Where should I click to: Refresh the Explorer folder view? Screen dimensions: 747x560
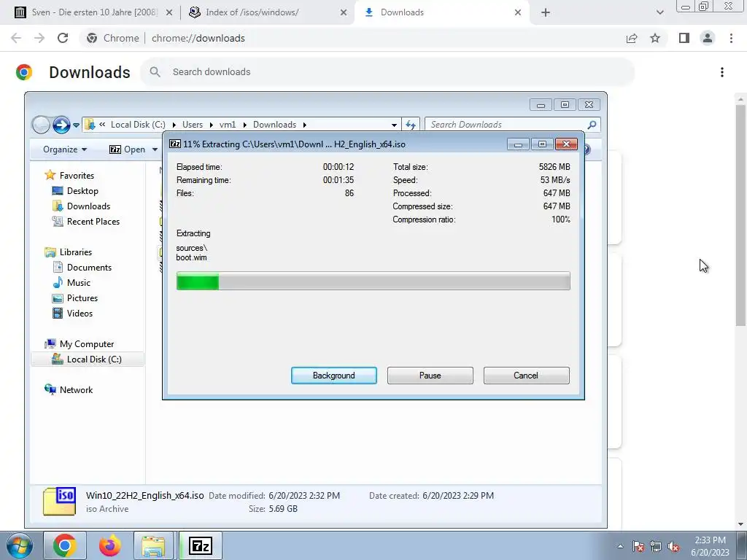411,125
